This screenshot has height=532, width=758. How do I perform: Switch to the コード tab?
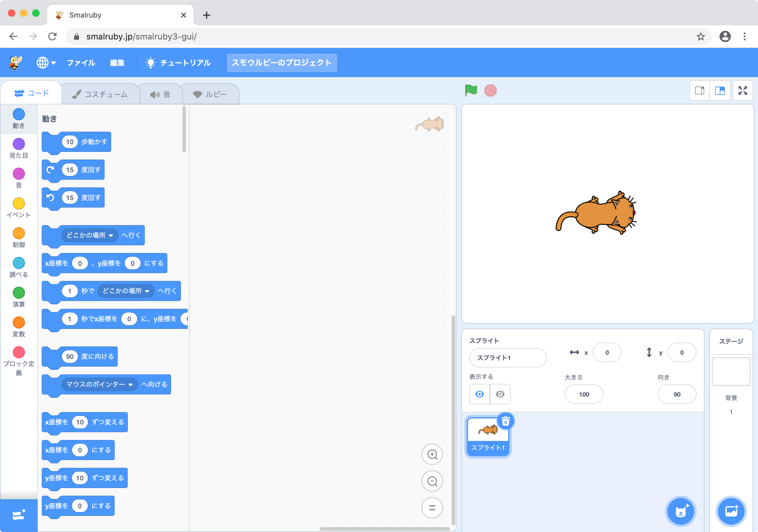pos(32,93)
